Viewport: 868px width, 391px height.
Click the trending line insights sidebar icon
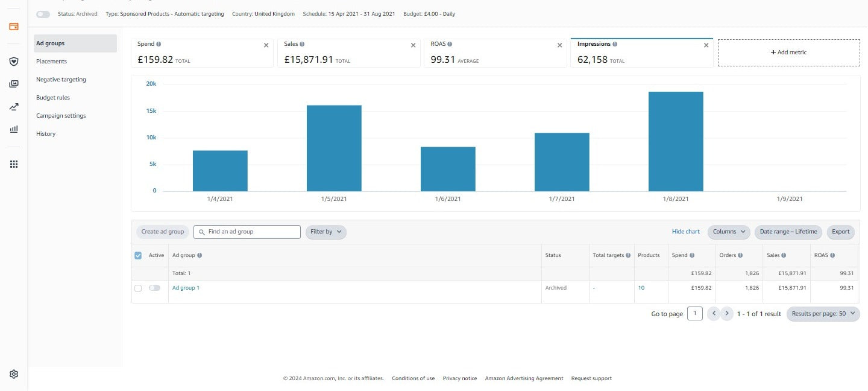coord(13,107)
